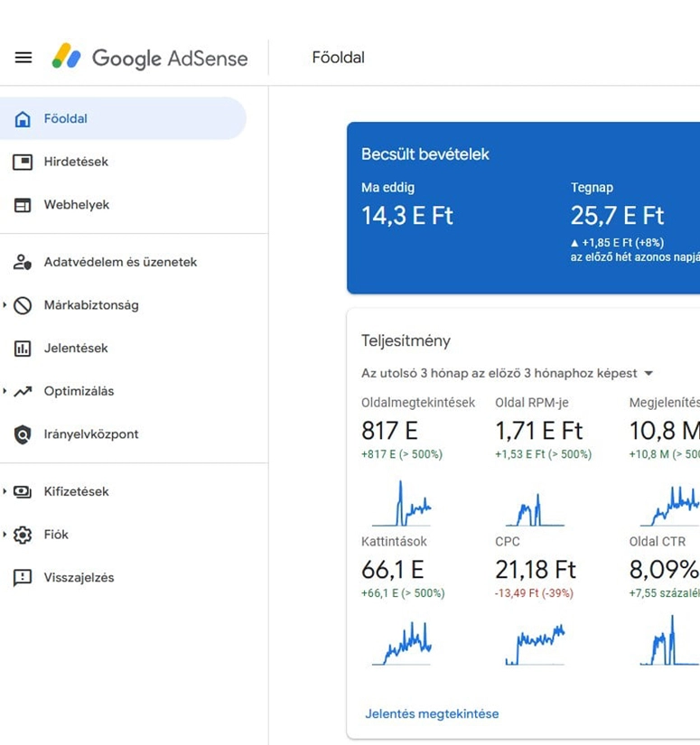Click the CPC trend sparkline chart
This screenshot has width=700, height=745.
pyautogui.click(x=536, y=644)
